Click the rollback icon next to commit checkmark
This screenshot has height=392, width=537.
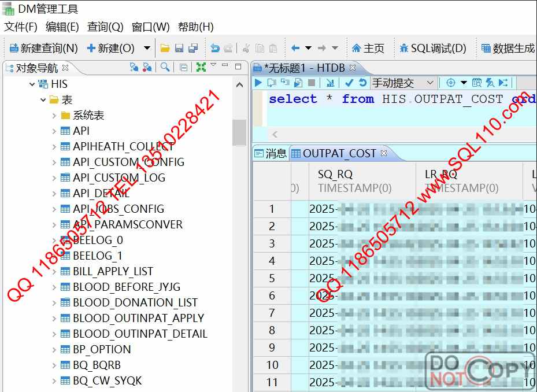(362, 83)
